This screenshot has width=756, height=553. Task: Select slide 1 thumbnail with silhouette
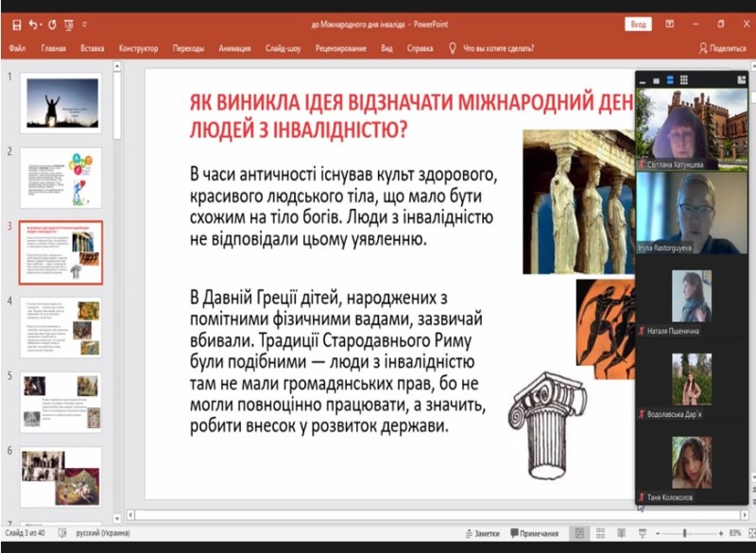(x=60, y=103)
